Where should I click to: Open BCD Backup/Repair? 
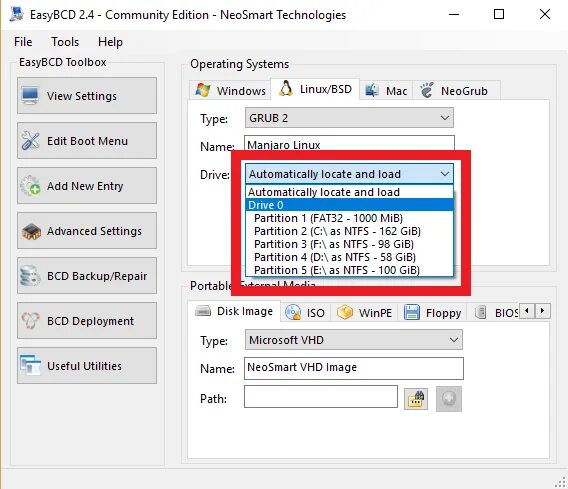87,276
